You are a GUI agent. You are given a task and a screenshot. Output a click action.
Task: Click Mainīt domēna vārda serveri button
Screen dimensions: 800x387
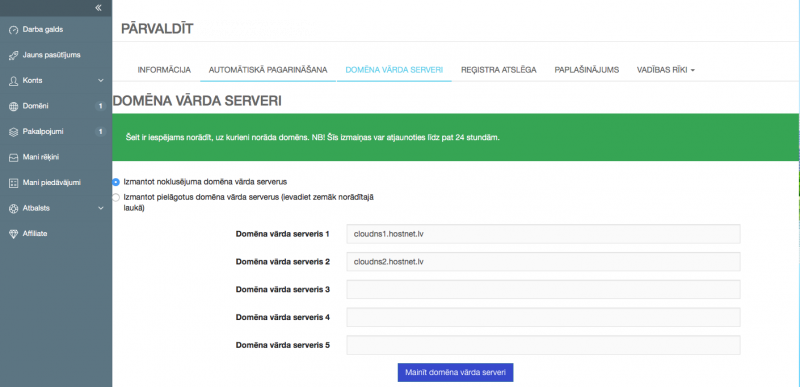point(455,373)
